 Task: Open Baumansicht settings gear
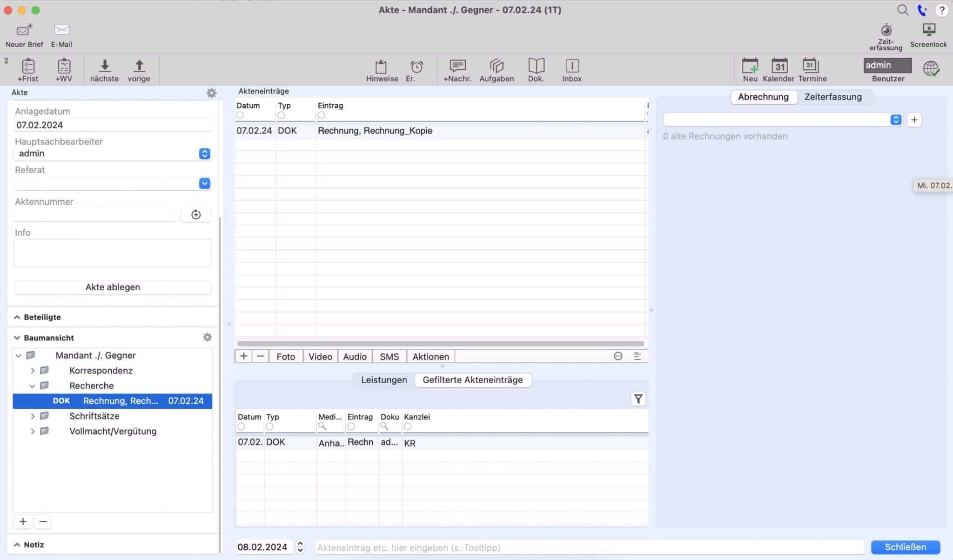(x=208, y=337)
